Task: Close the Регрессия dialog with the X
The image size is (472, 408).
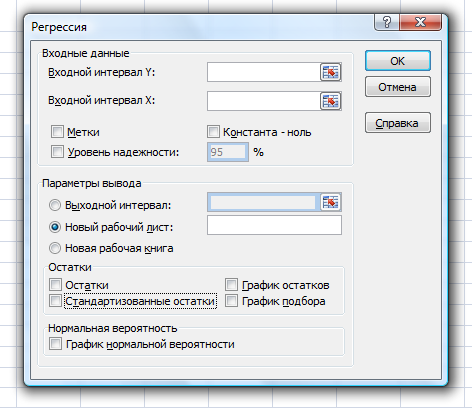Action: [x=420, y=23]
